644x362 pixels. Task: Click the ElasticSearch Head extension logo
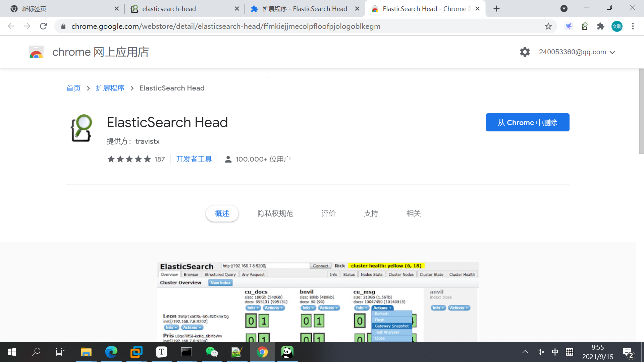[x=81, y=128]
